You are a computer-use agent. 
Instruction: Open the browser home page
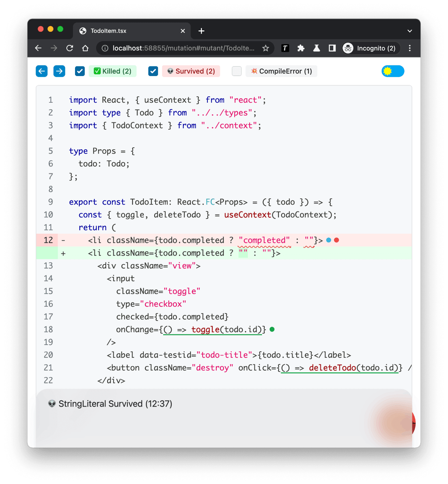85,48
